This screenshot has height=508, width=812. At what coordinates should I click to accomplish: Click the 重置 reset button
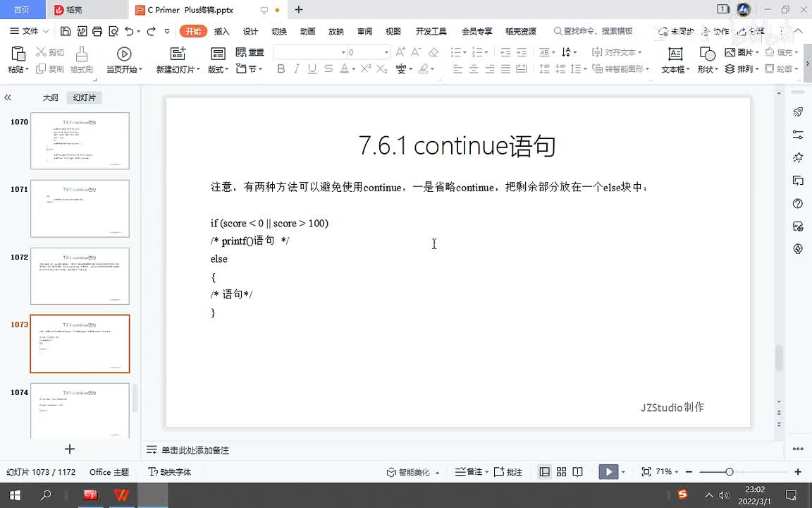[x=250, y=52]
